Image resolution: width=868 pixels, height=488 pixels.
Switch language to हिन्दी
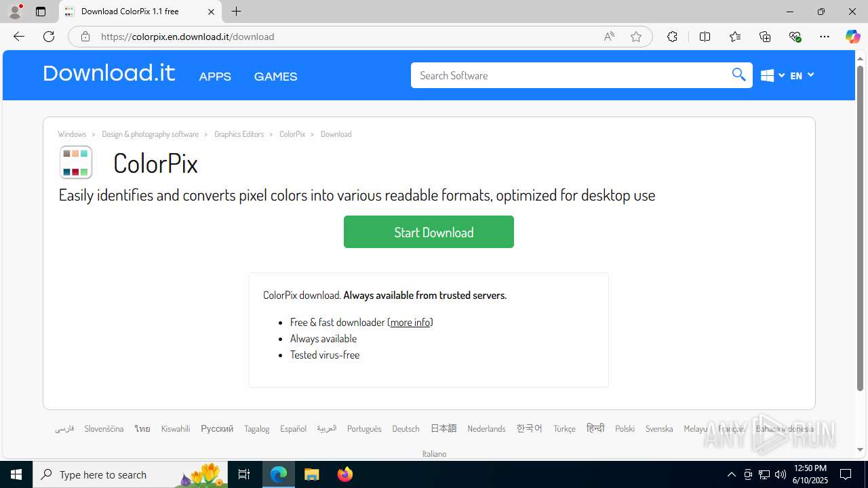click(595, 428)
